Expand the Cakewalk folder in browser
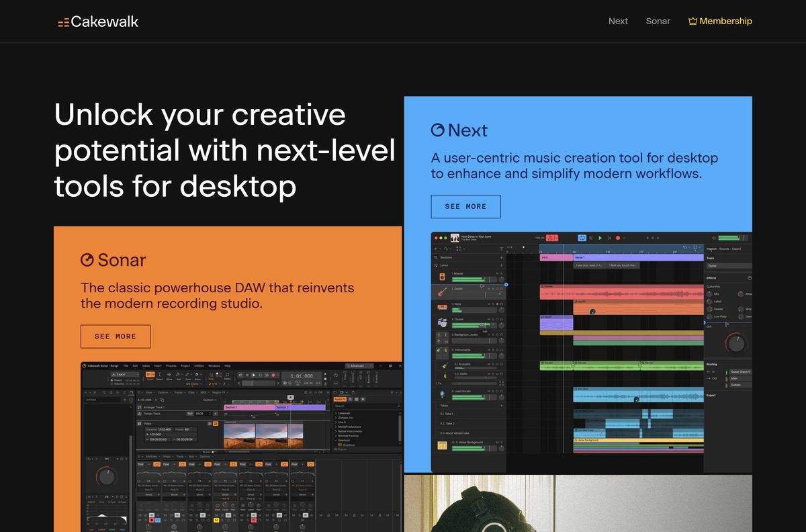 [344, 413]
